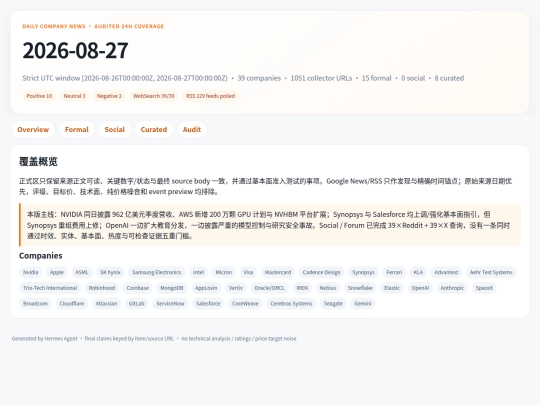Click the WebSearch 39/39 badge
The image size is (540, 405).
(154, 96)
